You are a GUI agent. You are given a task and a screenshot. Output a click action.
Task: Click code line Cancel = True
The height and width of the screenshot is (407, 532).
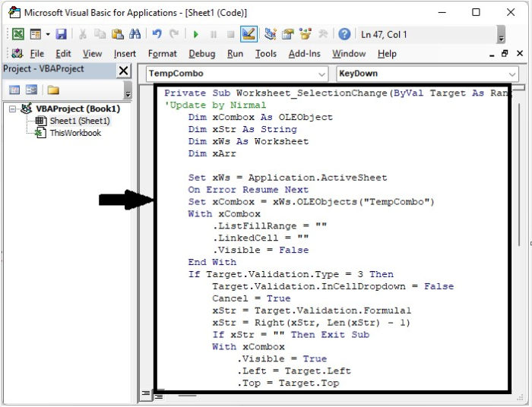point(252,298)
